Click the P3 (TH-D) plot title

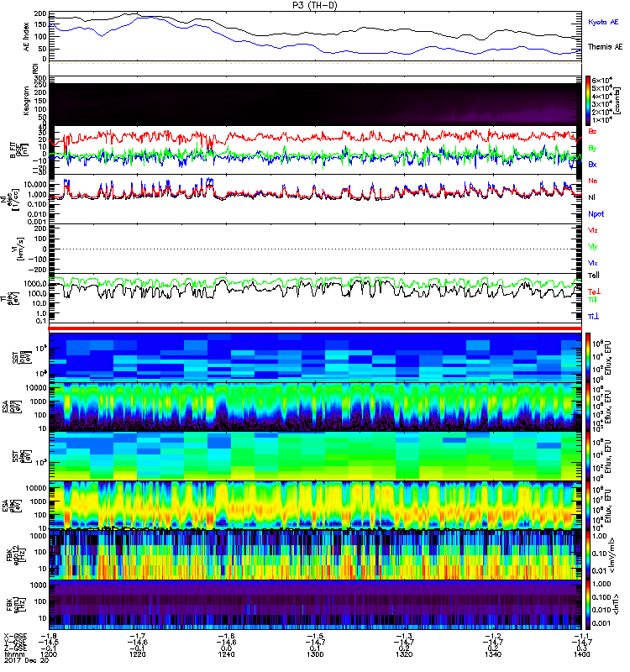point(314,6)
